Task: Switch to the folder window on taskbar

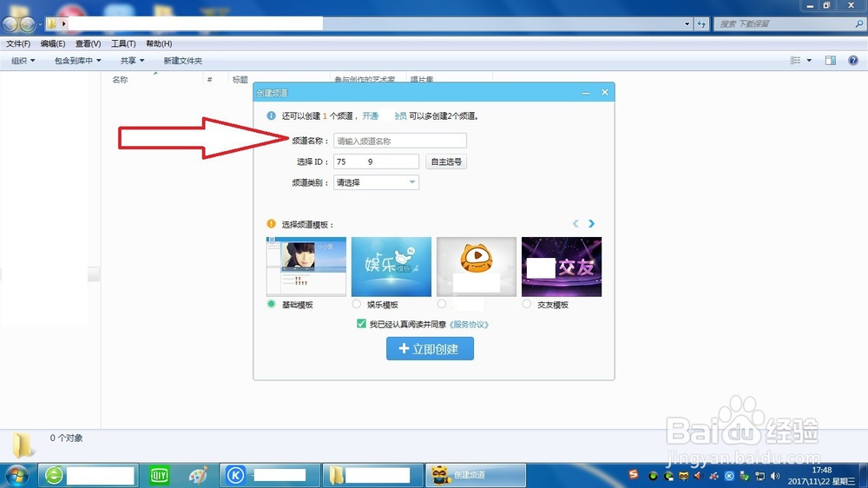Action: click(372, 475)
